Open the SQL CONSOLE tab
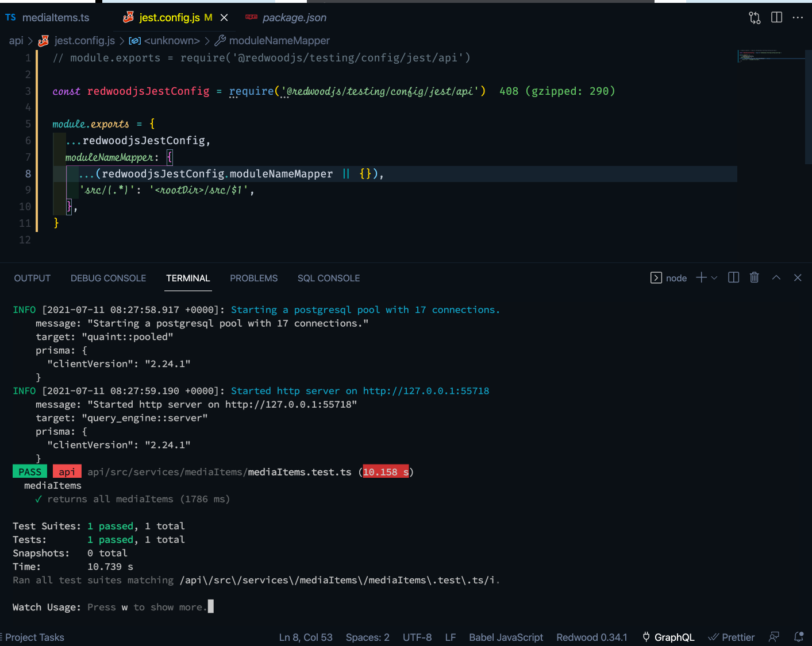Screen dimensions: 812x646 coord(329,278)
